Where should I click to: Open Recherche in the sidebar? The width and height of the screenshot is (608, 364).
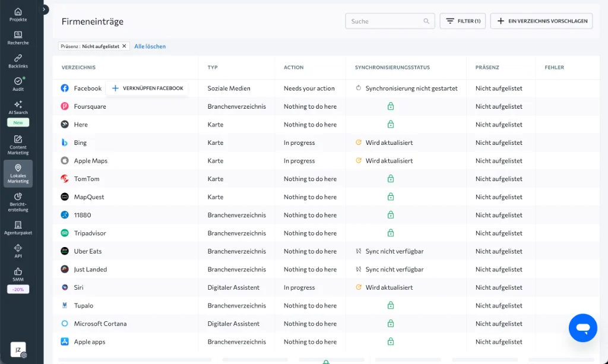pyautogui.click(x=18, y=38)
